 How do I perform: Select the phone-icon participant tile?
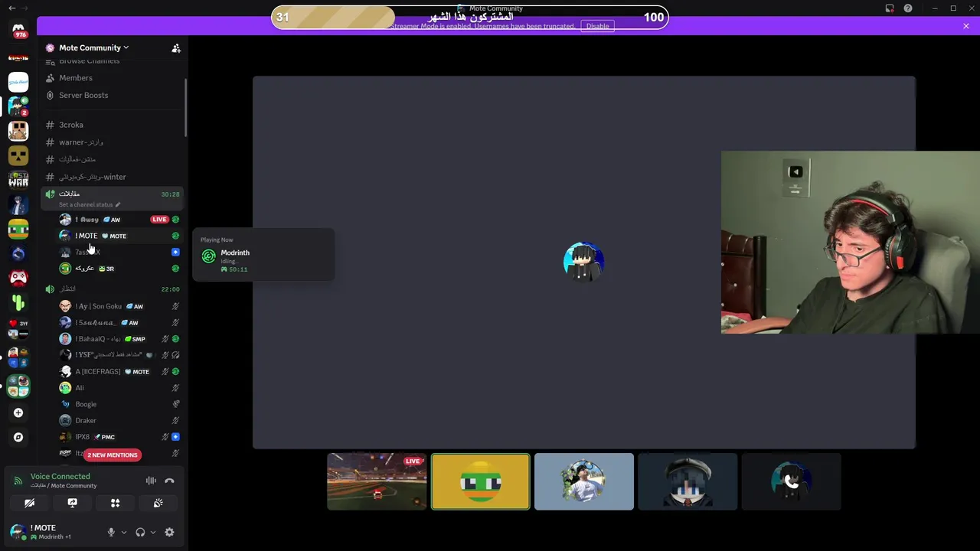(x=791, y=481)
